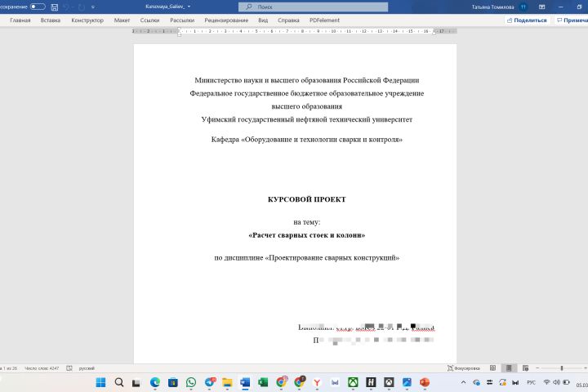
Task: Open Telegram from the taskbar
Action: tap(210, 382)
